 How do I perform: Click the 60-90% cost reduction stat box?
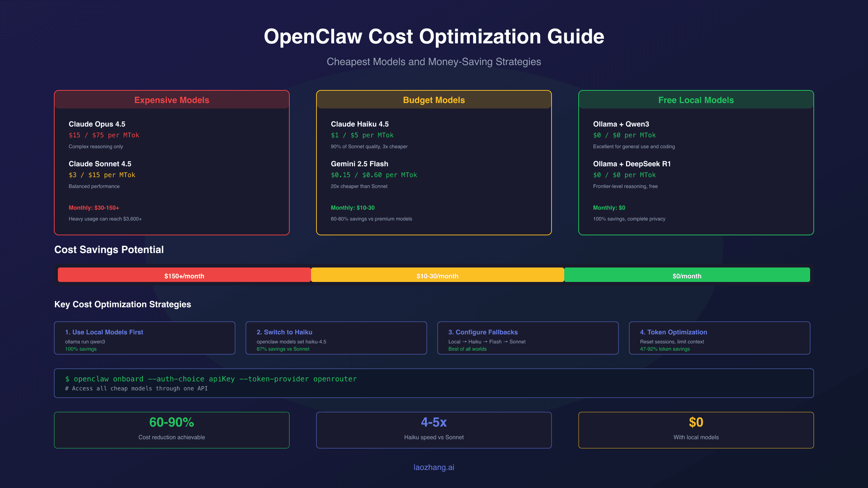[x=171, y=430]
